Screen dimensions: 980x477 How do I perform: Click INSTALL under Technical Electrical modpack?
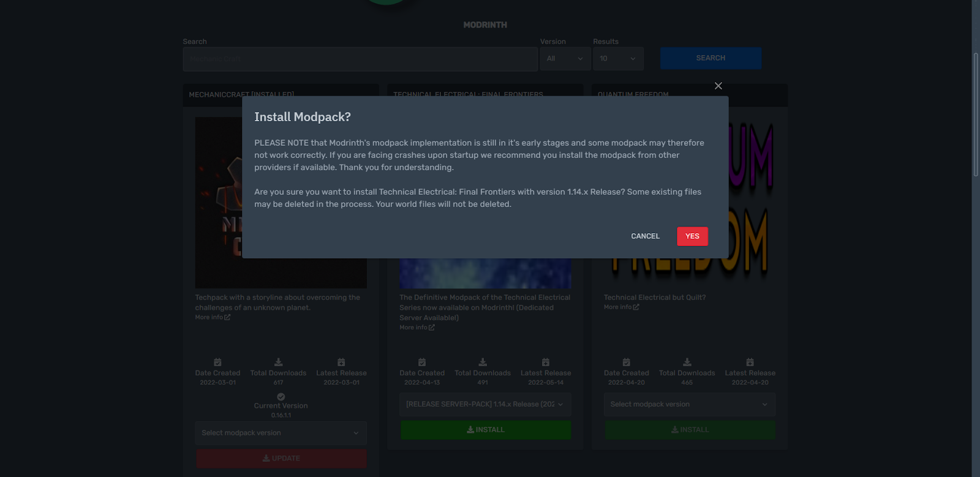[x=486, y=430]
